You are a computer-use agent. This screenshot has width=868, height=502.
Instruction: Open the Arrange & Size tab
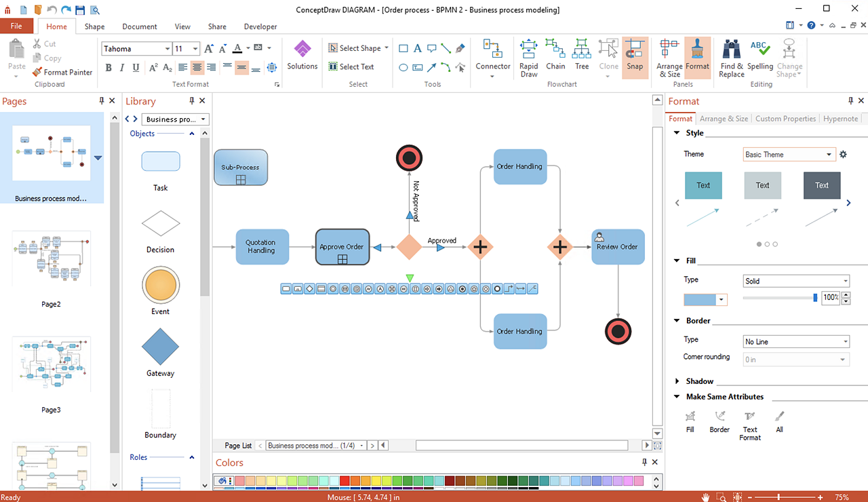[x=724, y=119]
